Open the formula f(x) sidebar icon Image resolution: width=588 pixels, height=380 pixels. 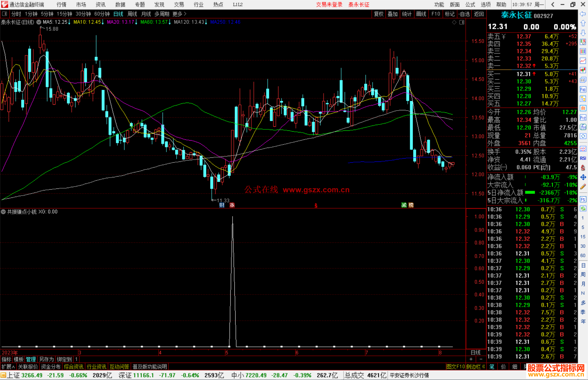coord(583,127)
